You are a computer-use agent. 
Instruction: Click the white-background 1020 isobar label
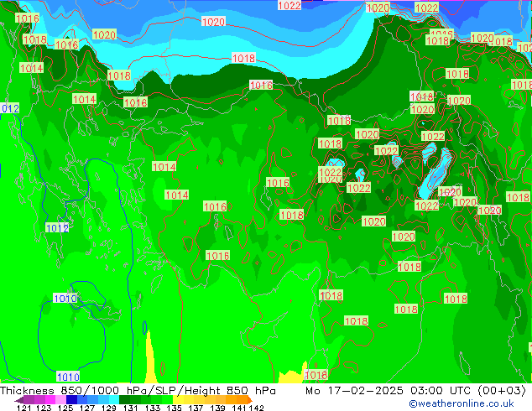tap(213, 22)
